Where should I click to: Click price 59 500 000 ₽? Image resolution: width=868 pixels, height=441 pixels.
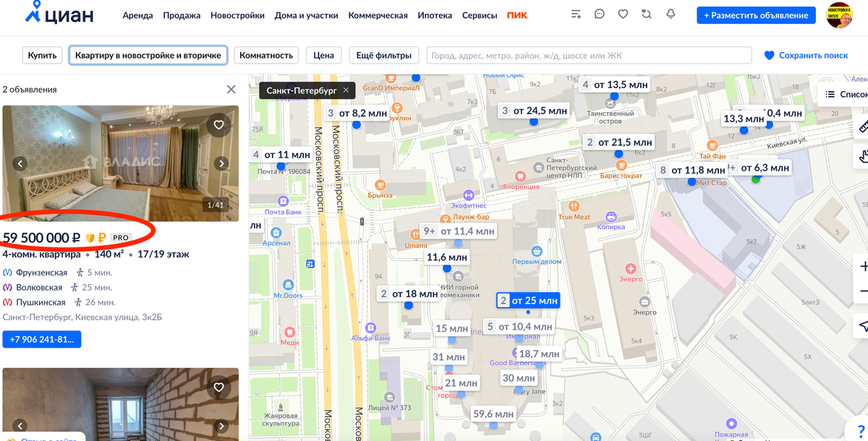tap(41, 237)
